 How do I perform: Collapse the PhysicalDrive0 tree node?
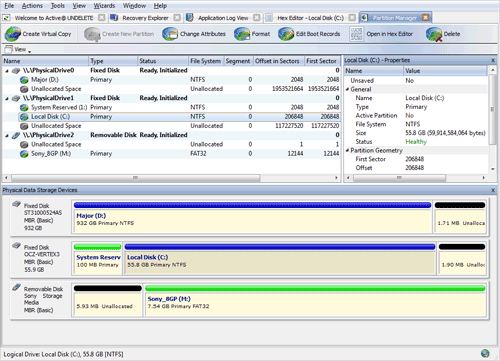click(x=7, y=71)
